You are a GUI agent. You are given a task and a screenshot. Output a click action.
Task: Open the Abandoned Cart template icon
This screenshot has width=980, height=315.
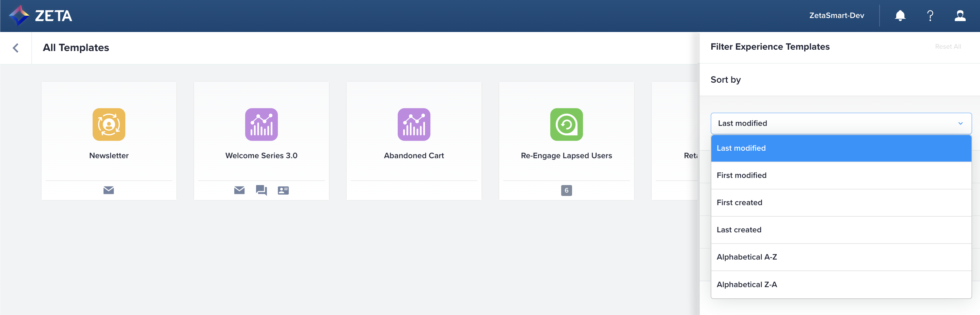(414, 124)
